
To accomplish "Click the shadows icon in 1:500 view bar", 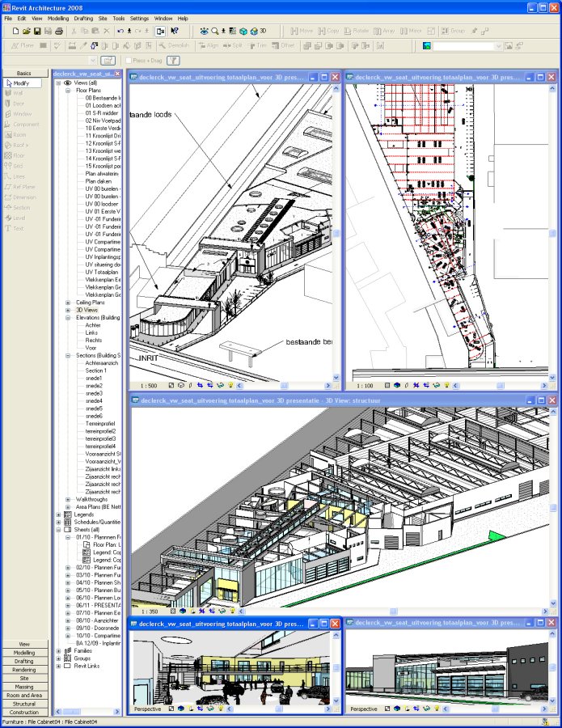I will tap(190, 385).
